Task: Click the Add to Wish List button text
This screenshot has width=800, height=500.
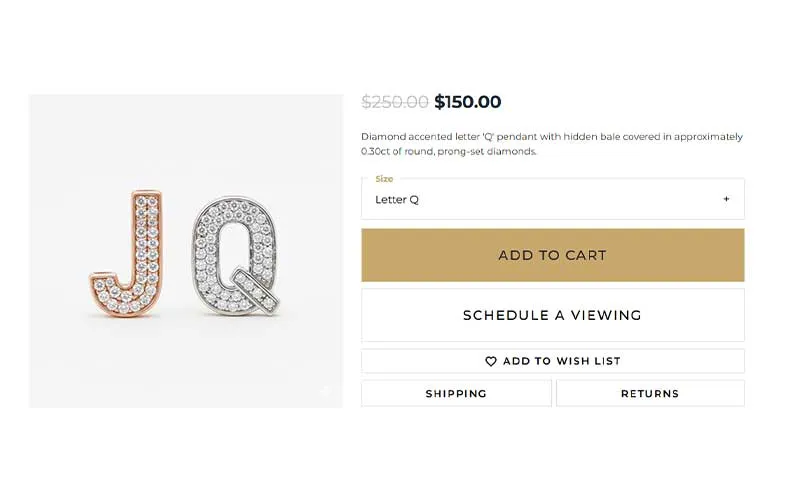Action: (x=561, y=361)
